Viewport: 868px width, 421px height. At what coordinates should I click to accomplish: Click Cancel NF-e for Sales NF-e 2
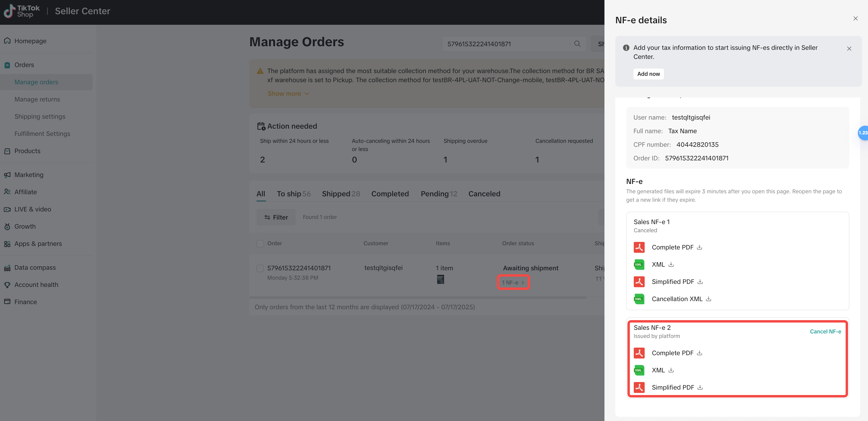[825, 332]
